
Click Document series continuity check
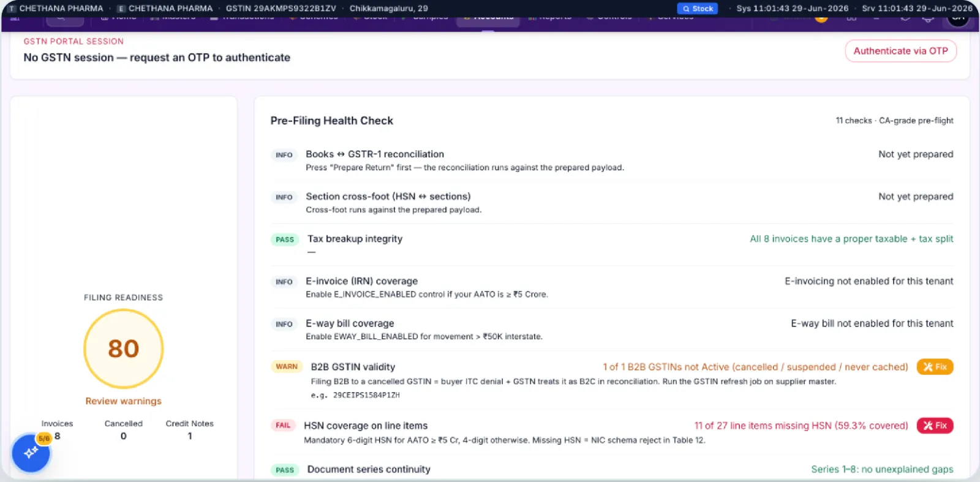coord(369,469)
